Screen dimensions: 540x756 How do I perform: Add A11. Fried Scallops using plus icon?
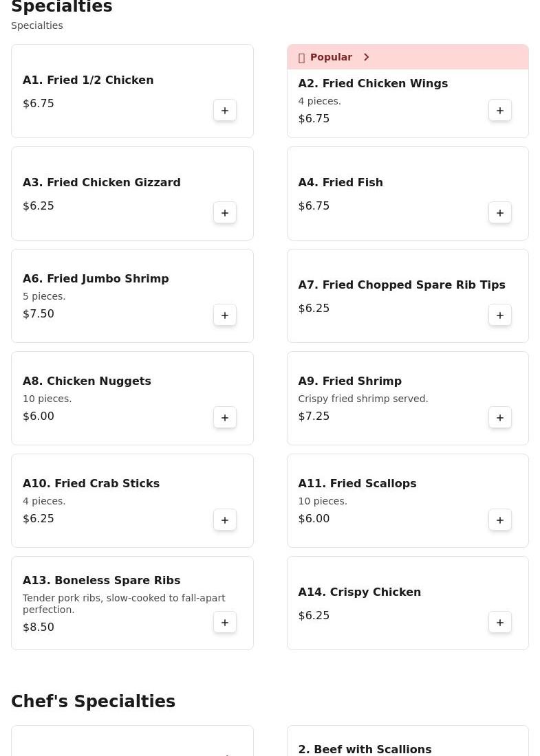500,520
